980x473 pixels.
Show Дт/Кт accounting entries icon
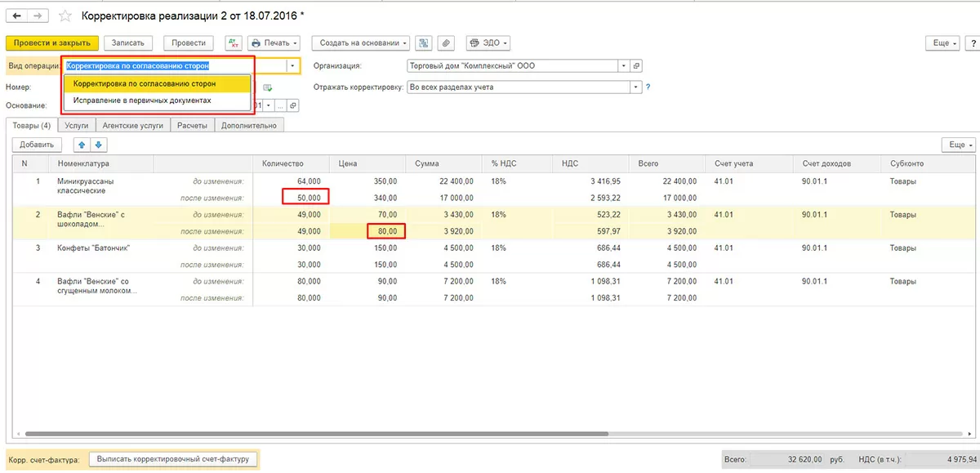click(233, 43)
